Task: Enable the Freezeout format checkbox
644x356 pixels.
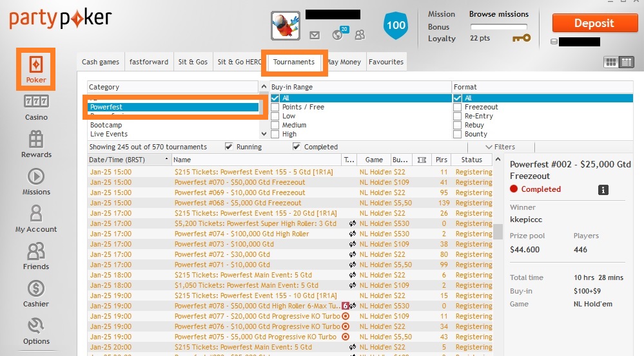Action: coord(457,107)
